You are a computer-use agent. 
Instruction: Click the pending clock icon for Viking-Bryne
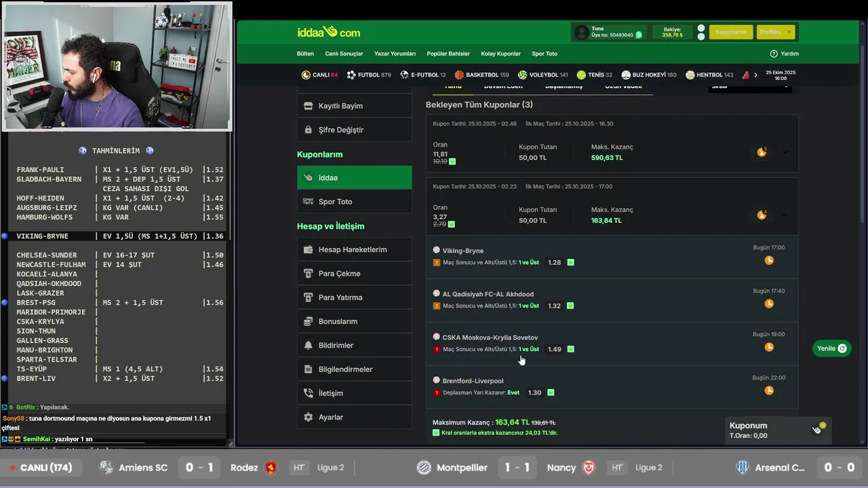click(x=769, y=260)
